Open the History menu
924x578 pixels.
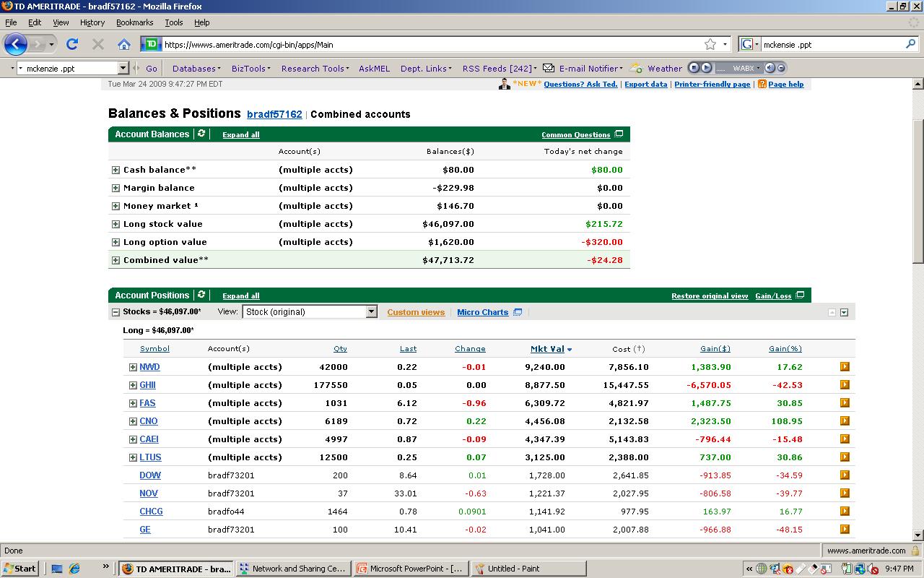(92, 22)
